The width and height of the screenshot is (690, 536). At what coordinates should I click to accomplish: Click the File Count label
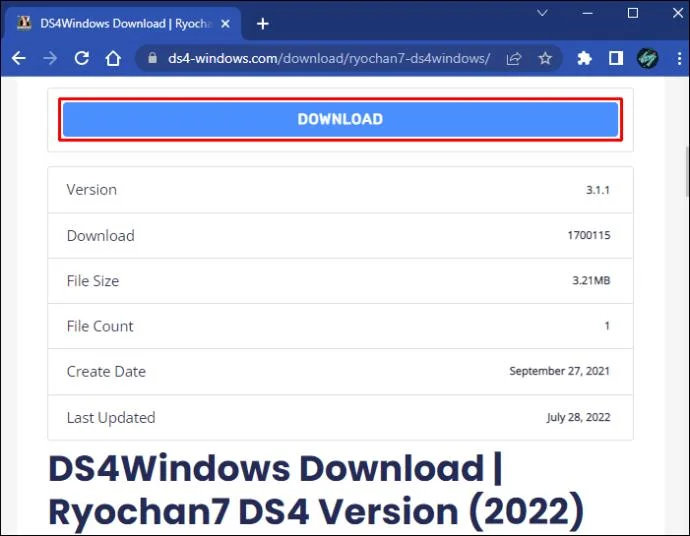tap(100, 326)
